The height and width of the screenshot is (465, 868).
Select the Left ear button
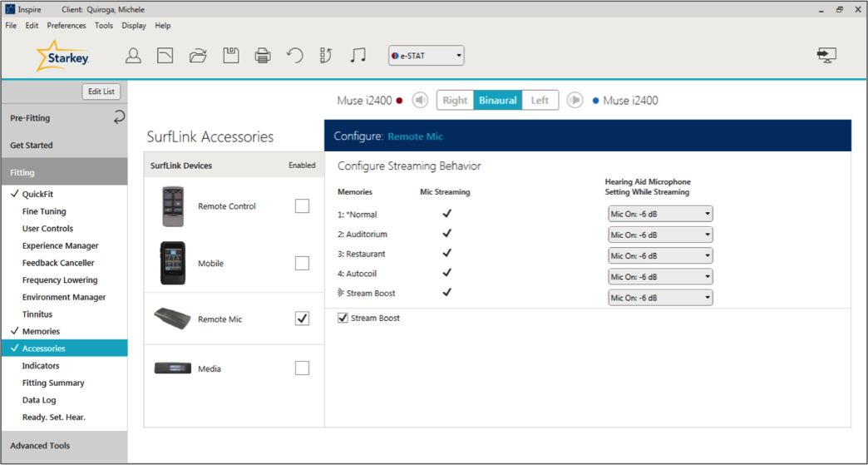540,100
